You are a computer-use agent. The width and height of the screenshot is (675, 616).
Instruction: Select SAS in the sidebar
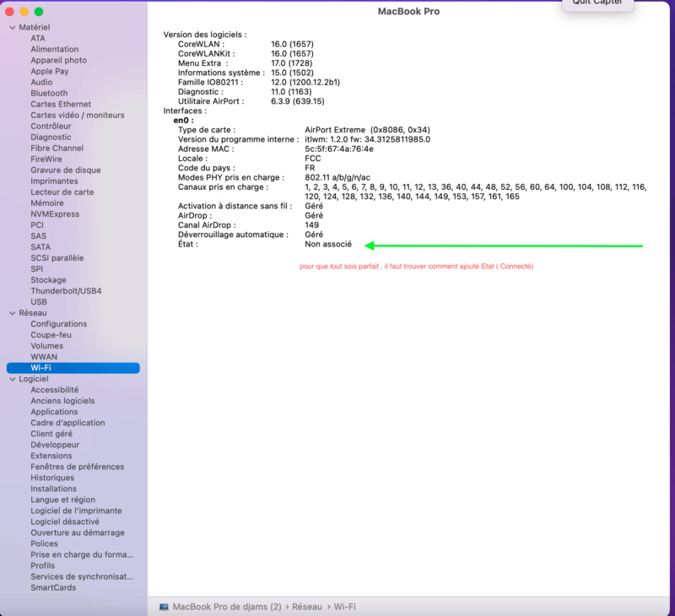point(38,236)
